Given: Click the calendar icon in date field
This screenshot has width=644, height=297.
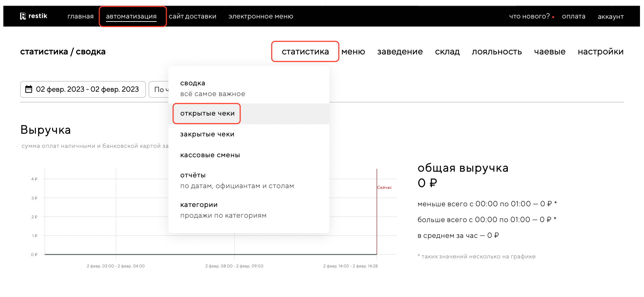Looking at the screenshot, I should tap(29, 89).
